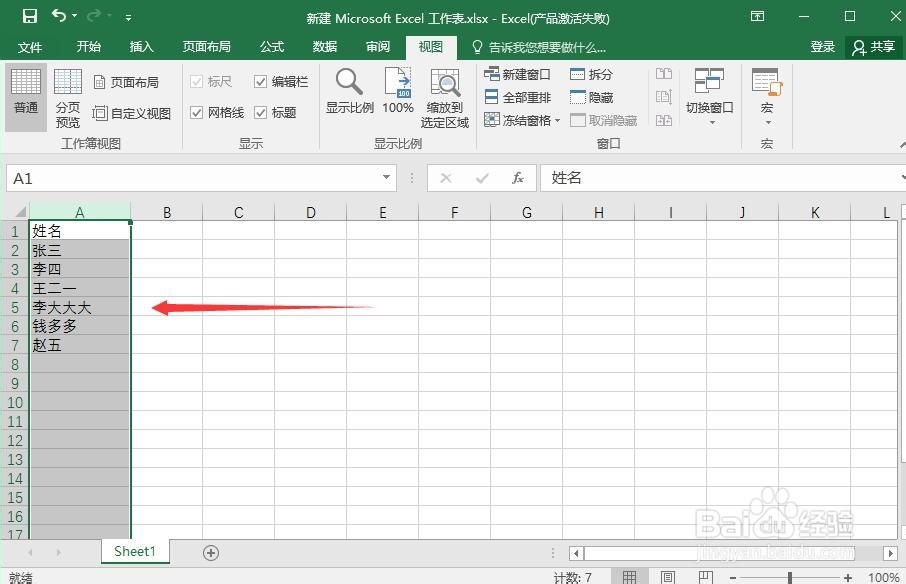Click cell containing 张三
Screen dimensions: 906x584
[x=79, y=250]
